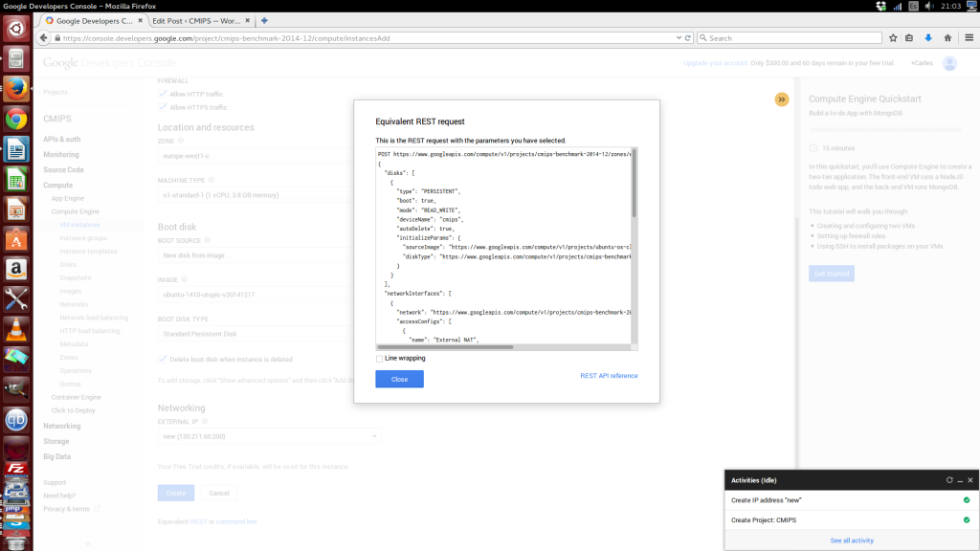This screenshot has height=551, width=980.
Task: Select Google Developers Console tab
Action: pyautogui.click(x=95, y=21)
